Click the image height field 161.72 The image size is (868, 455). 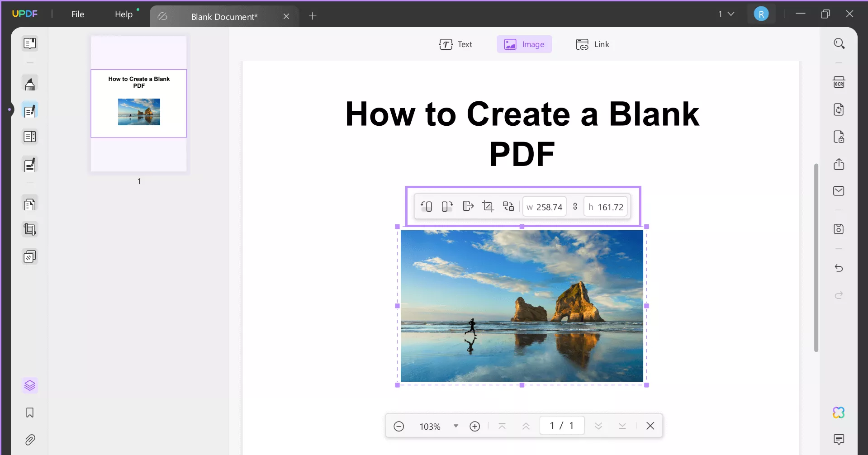(x=606, y=207)
